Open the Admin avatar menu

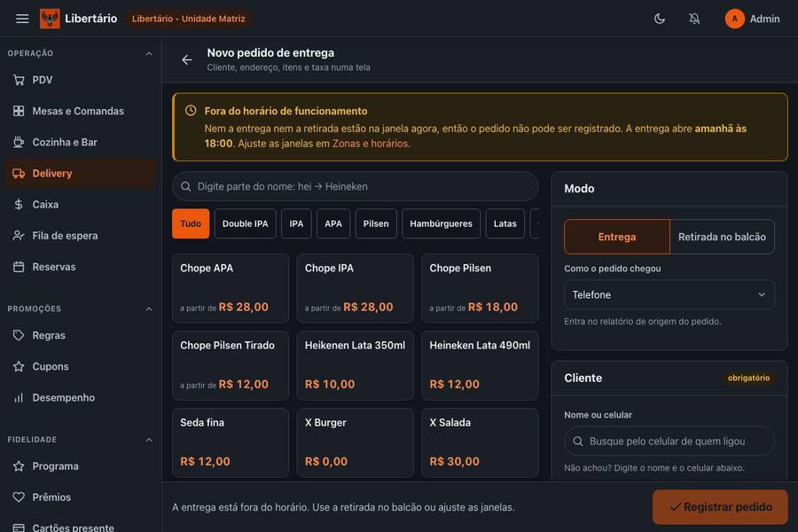(752, 19)
